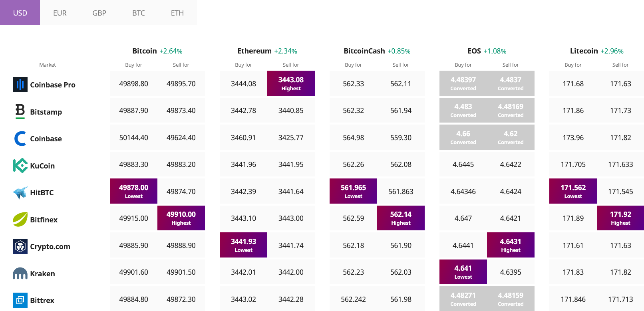Open the KuCoin market name

pyautogui.click(x=42, y=166)
